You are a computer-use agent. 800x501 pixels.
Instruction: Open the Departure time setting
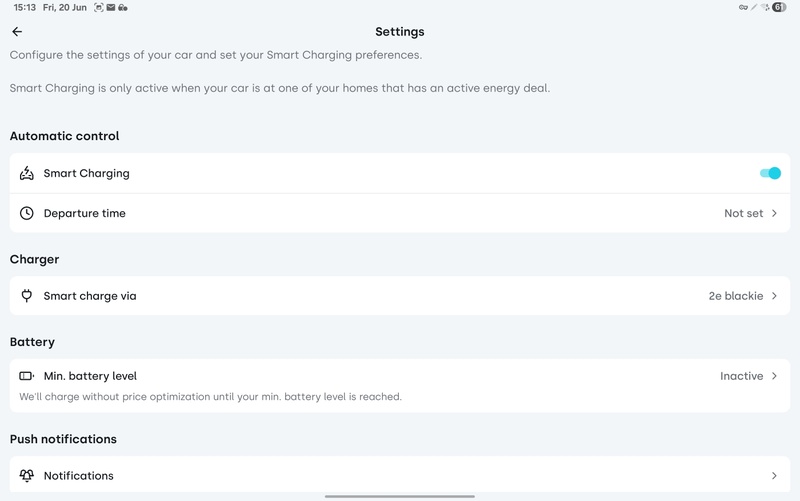tap(85, 213)
